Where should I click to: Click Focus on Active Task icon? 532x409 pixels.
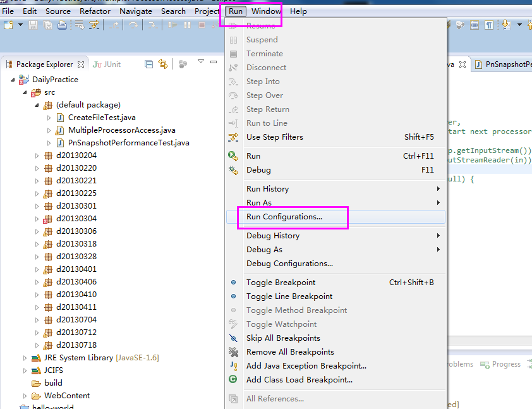pos(183,64)
